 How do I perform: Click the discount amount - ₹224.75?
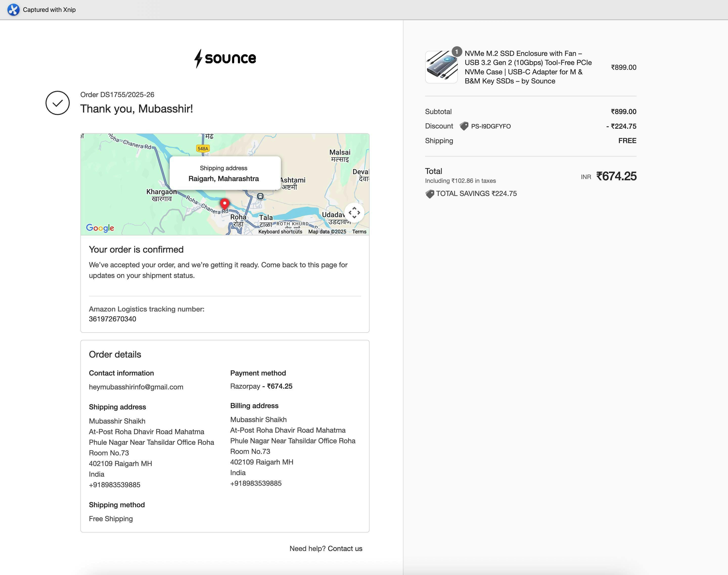(x=621, y=126)
